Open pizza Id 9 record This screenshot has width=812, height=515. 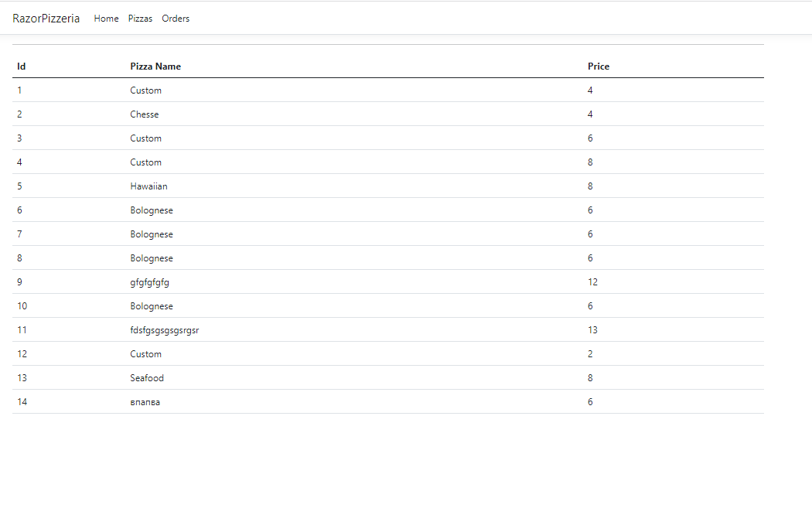19,281
